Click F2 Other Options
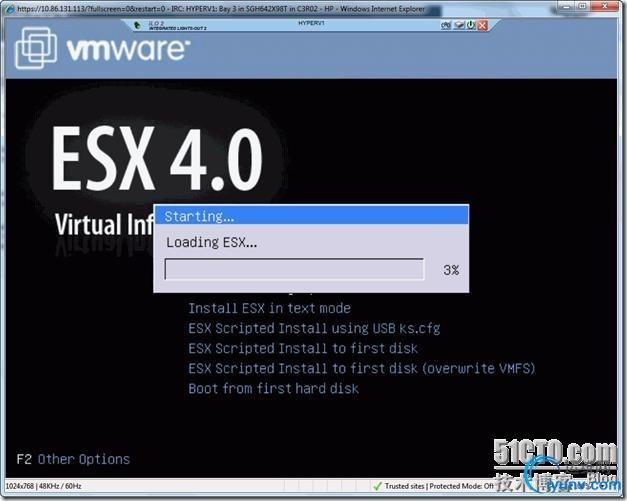Image resolution: width=627 pixels, height=501 pixels. [x=73, y=459]
